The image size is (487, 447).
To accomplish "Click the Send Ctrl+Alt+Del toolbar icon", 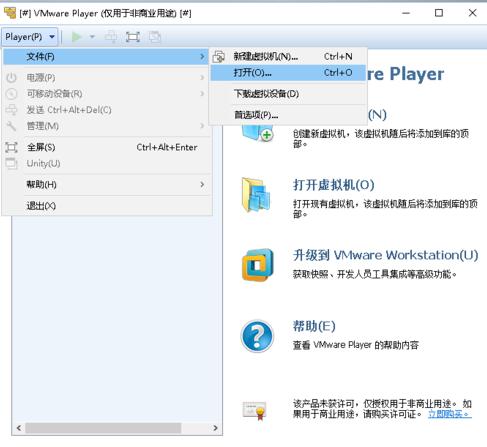I will tap(111, 37).
